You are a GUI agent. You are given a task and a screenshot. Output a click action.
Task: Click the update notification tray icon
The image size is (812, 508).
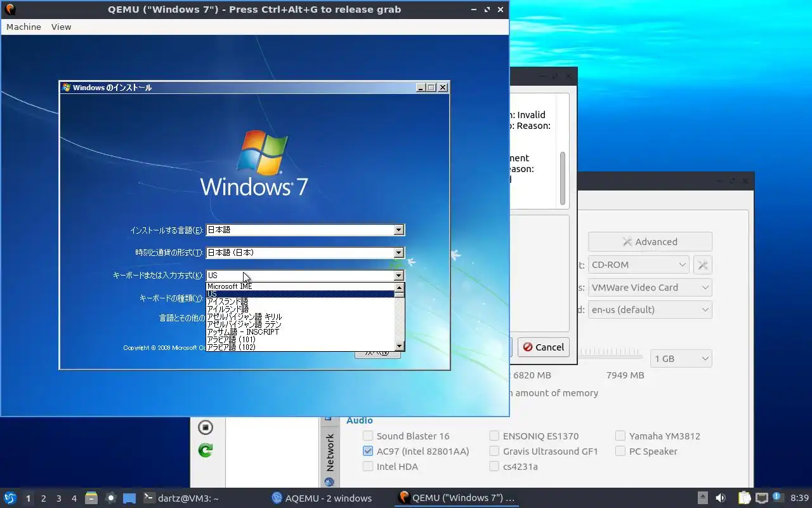778,498
